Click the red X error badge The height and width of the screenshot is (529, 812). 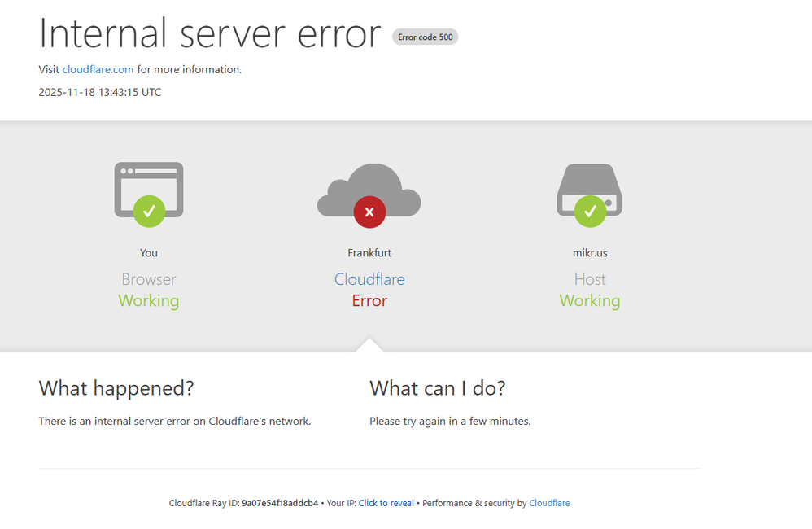click(369, 212)
